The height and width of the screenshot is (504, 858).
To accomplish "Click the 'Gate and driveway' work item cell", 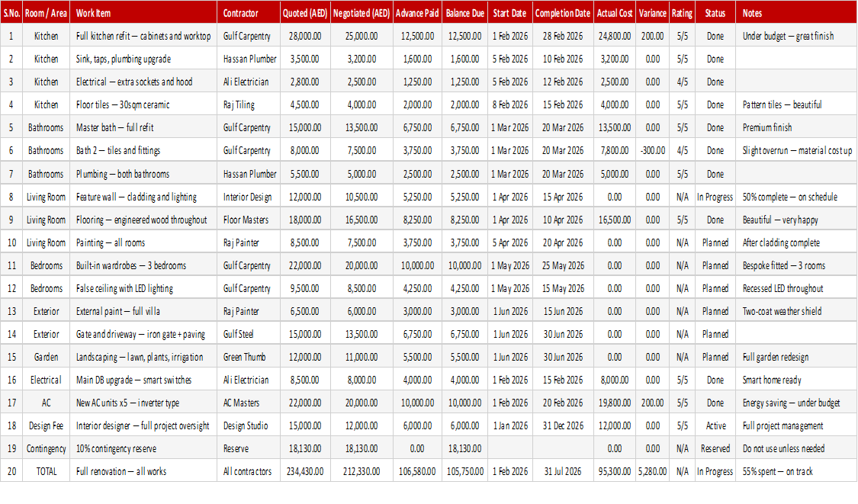I will coord(143,334).
